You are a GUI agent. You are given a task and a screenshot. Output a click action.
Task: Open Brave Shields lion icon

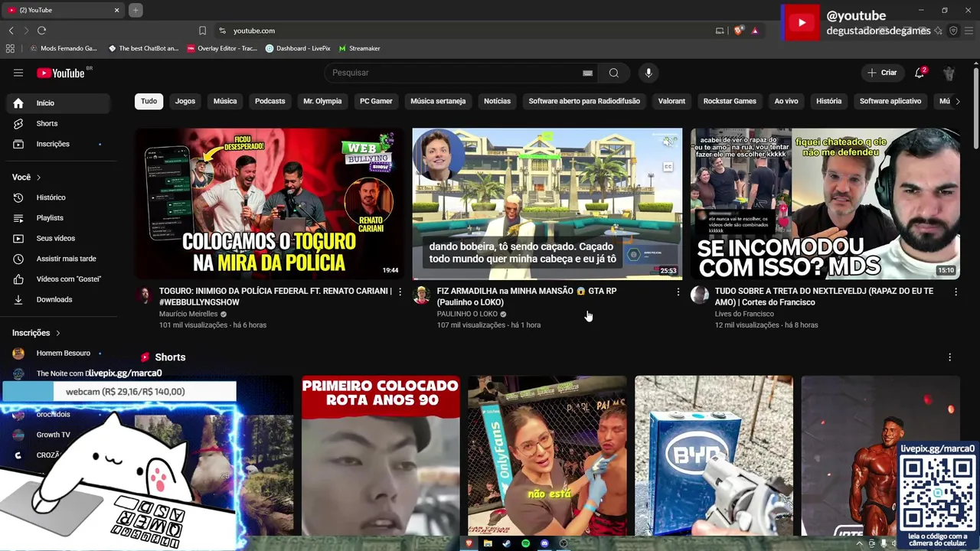[738, 31]
